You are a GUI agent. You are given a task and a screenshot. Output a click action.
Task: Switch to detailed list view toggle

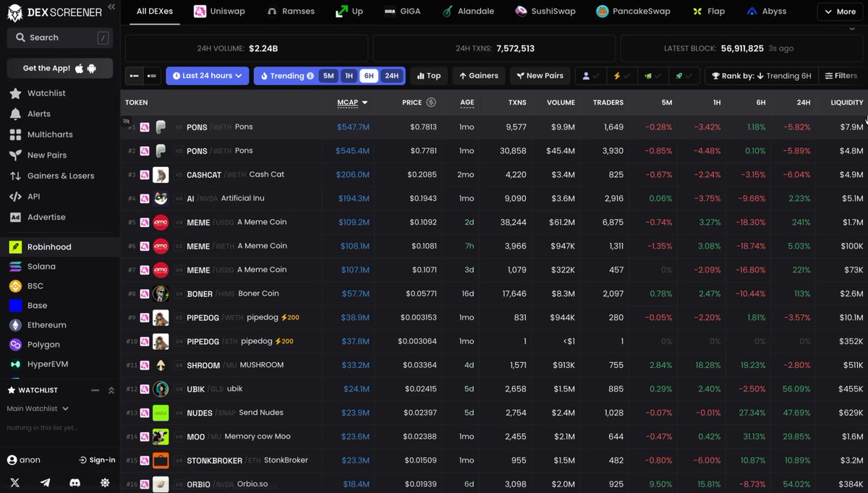[152, 76]
